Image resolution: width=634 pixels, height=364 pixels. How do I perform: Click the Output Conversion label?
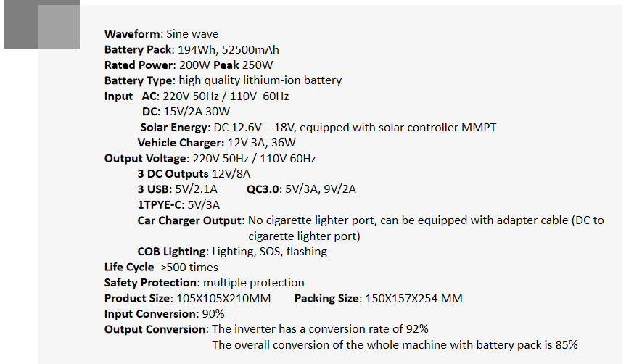(156, 329)
